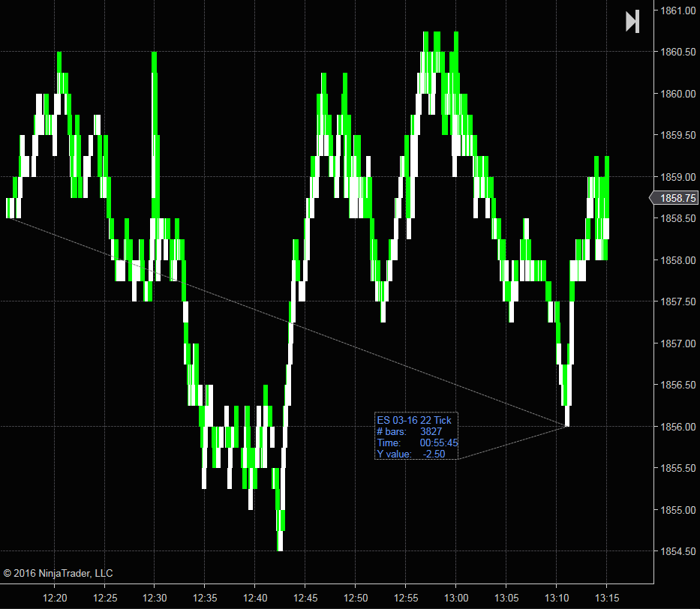700x609 pixels.
Task: Click the '# bars: 3827' ruler readout
Action: coord(410,431)
